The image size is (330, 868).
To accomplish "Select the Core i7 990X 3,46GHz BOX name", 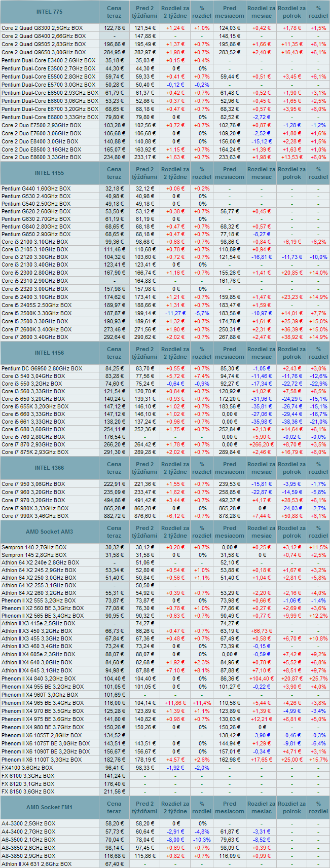I will [x=34, y=516].
